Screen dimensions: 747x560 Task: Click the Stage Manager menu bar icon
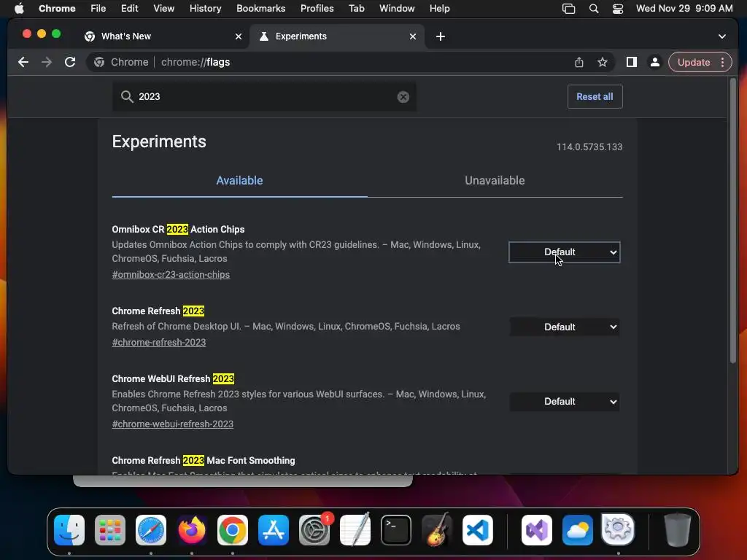tap(569, 9)
